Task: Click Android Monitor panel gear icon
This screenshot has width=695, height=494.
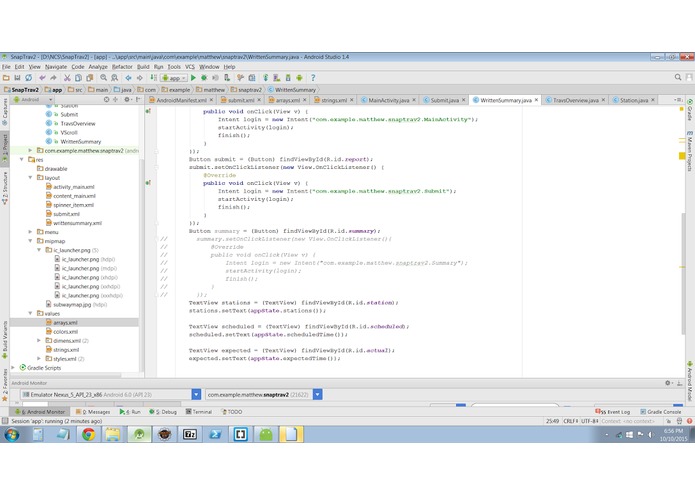Action: click(x=668, y=383)
